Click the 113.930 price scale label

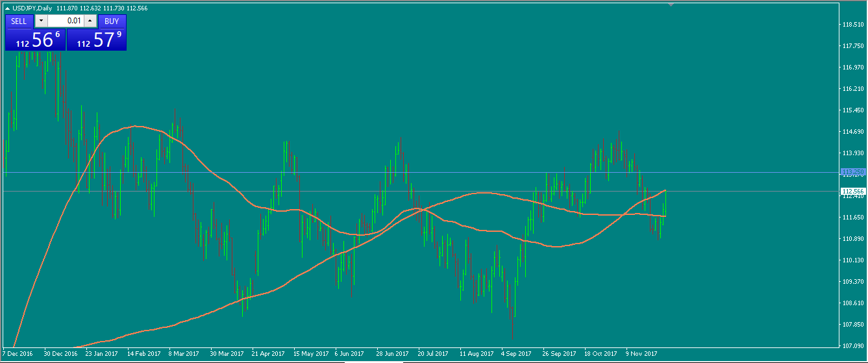(852, 153)
